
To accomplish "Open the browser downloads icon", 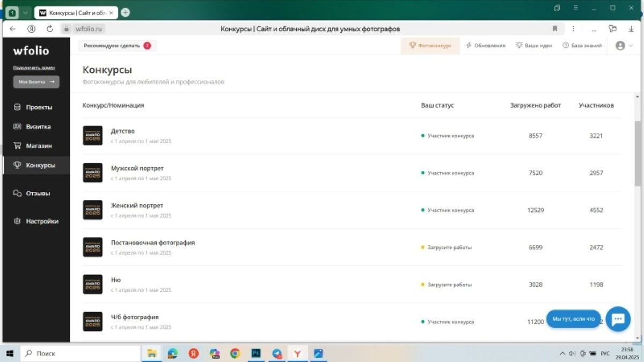I will pos(632,29).
